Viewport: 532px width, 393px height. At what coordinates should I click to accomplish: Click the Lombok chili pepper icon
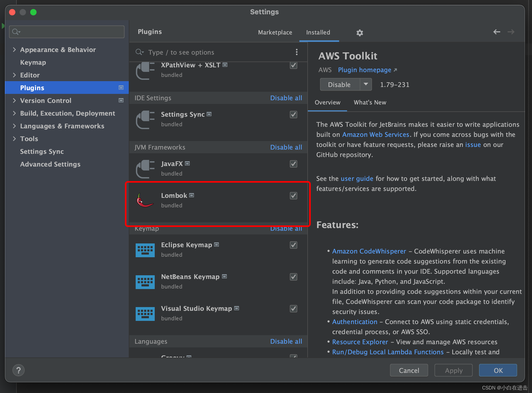click(145, 200)
